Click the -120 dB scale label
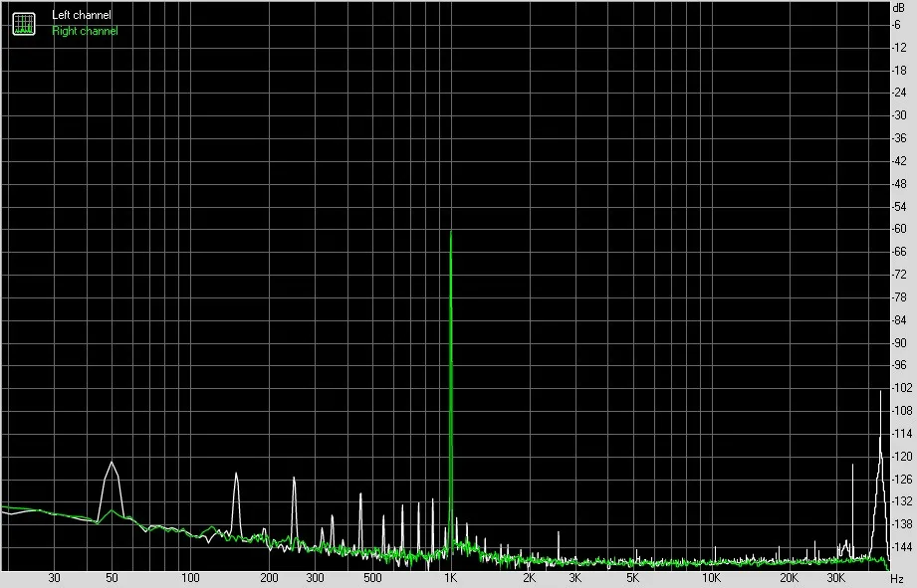917x588 pixels. coord(901,457)
